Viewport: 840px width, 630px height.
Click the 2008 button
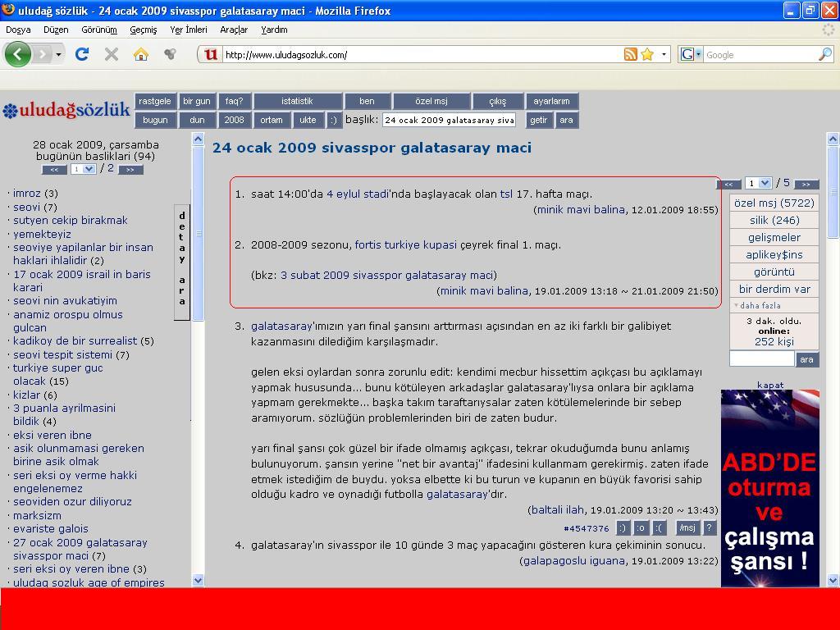pyautogui.click(x=234, y=120)
